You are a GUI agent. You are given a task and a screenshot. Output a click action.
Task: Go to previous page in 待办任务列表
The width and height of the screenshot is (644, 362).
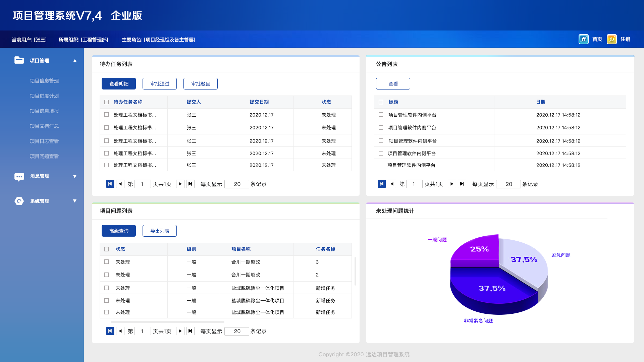tap(120, 184)
